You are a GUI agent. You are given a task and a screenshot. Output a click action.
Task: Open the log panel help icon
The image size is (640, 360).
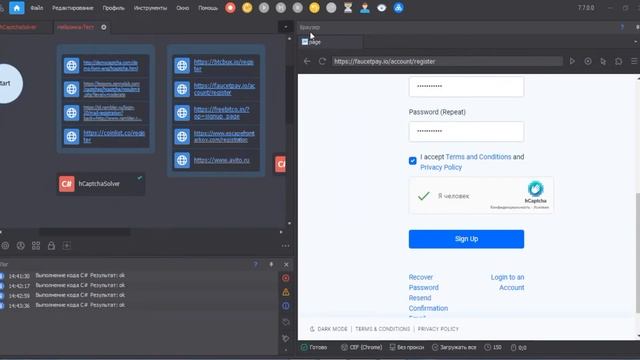pyautogui.click(x=256, y=264)
